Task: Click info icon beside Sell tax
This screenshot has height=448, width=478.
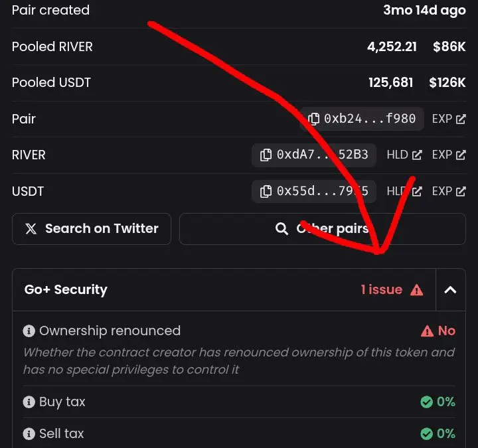Action: (x=29, y=433)
